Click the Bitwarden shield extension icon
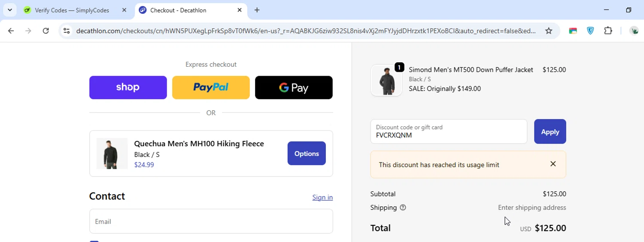 (590, 31)
